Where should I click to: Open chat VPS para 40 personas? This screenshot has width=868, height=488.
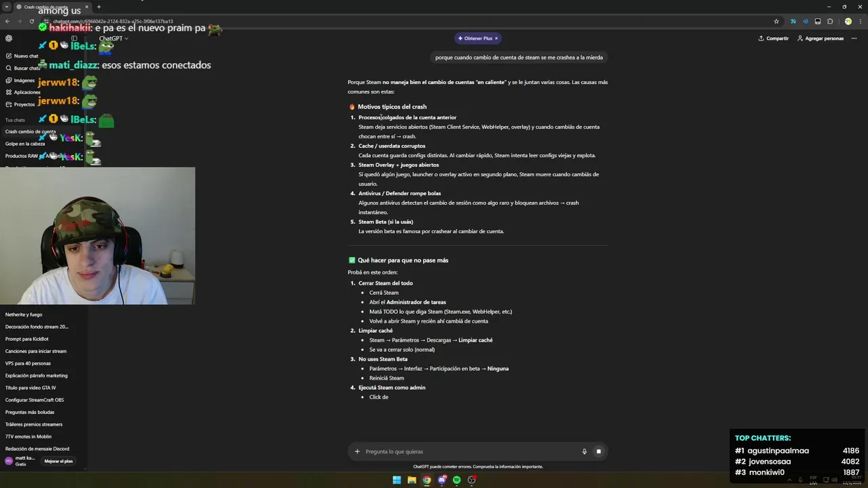(28, 363)
